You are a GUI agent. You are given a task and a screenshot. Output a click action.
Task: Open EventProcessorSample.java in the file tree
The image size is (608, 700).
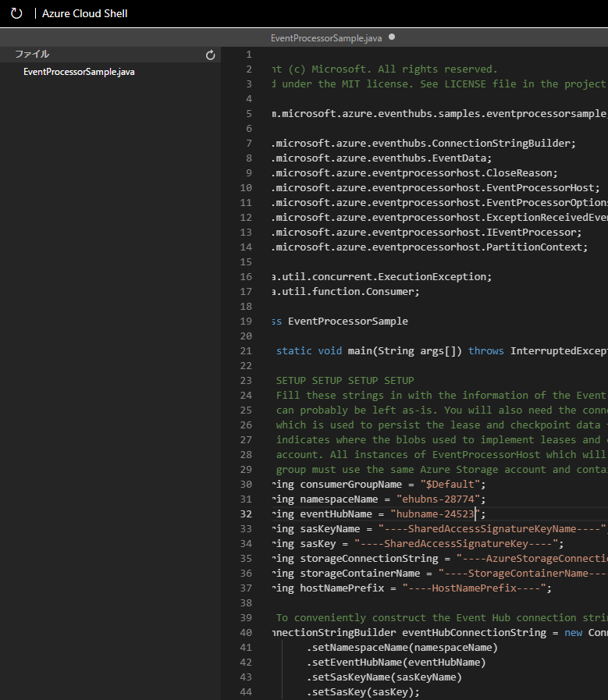click(x=79, y=72)
